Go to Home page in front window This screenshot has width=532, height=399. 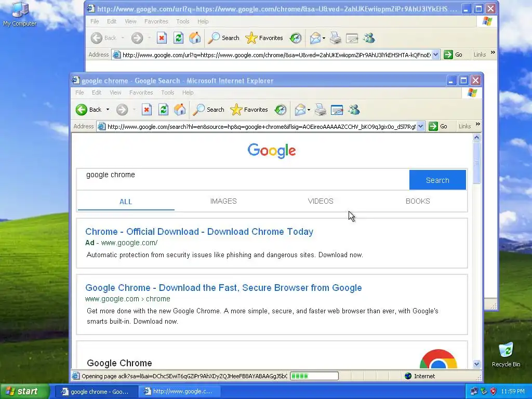(180, 110)
